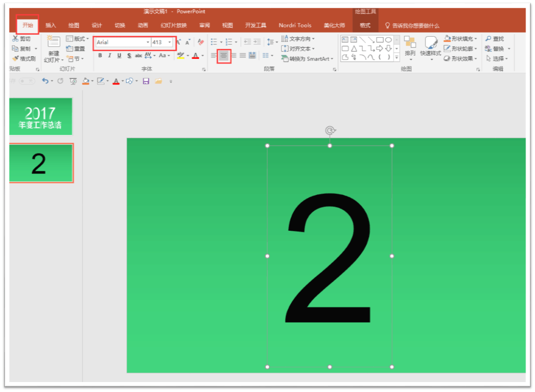Open columns layout option
Screen dimensions: 535x392
coord(268,56)
